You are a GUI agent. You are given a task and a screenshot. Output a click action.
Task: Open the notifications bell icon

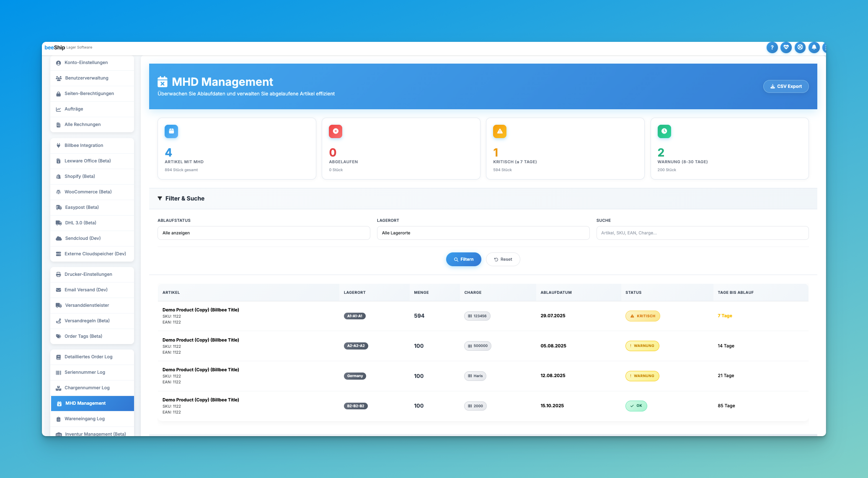point(814,48)
